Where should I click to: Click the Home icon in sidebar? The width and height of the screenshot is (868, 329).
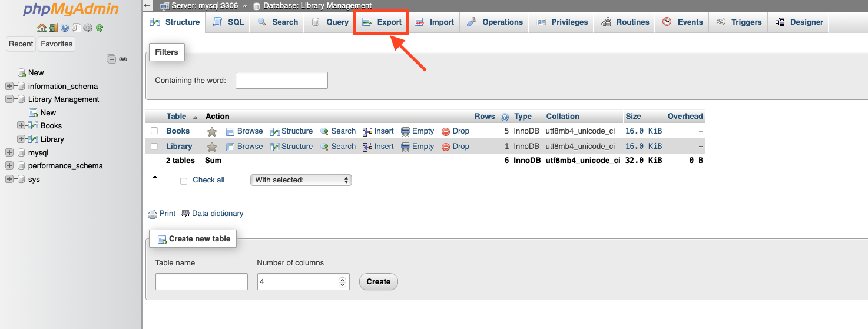[x=41, y=28]
